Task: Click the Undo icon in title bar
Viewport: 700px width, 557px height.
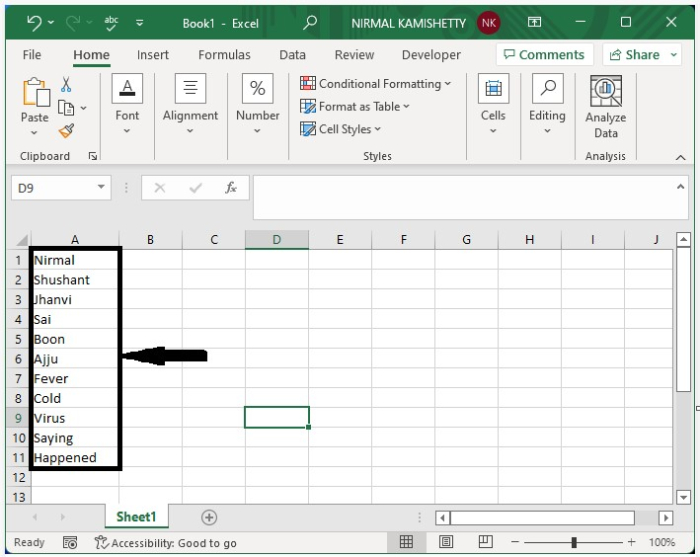Action: coord(34,22)
